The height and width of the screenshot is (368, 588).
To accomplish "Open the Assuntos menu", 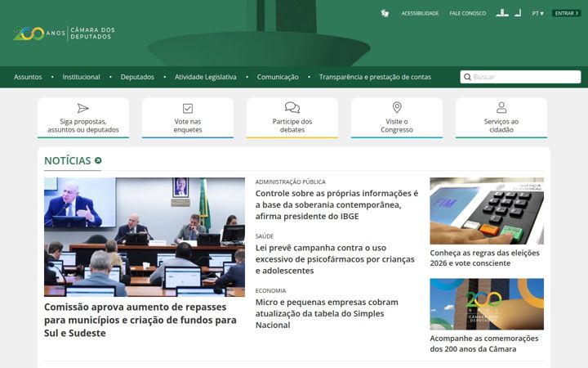I will coord(28,77).
